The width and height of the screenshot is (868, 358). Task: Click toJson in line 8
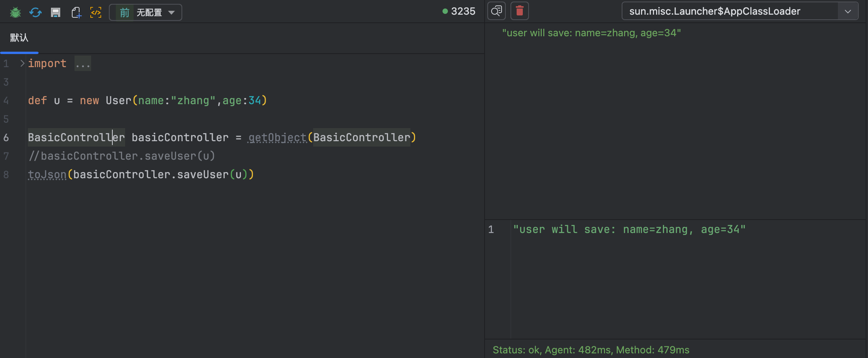coord(47,174)
